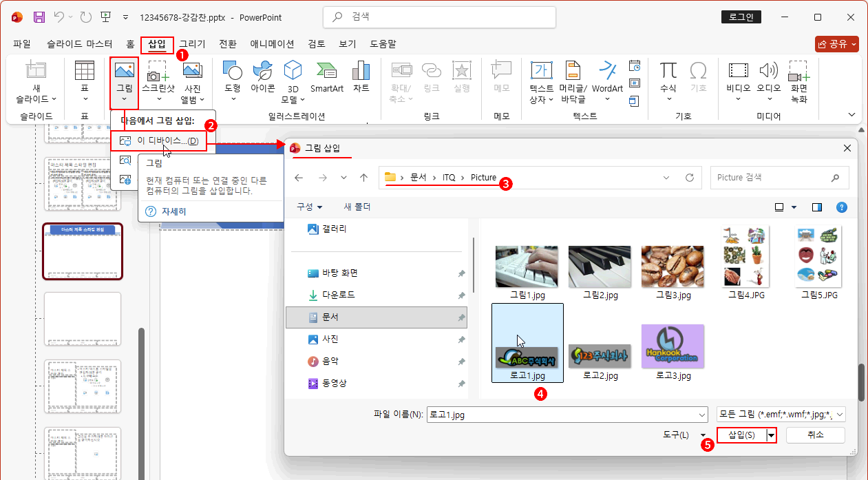
Task: Click the 파일 이름 input field
Action: (567, 415)
